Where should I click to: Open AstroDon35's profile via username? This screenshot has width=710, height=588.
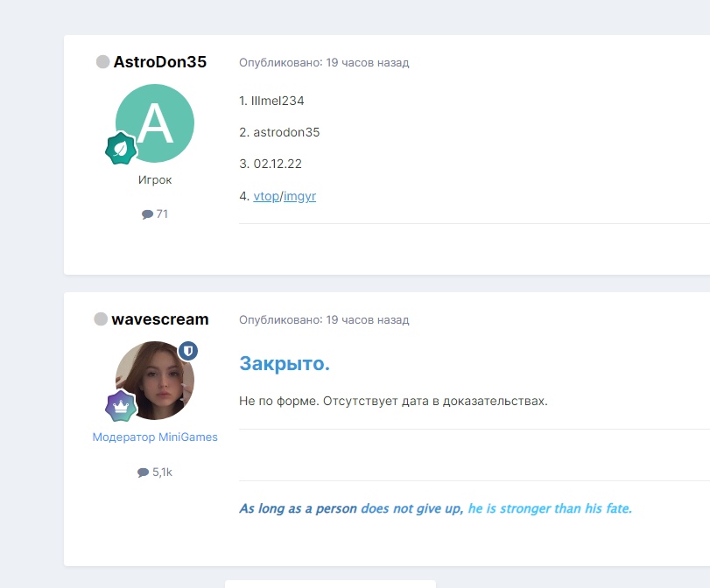(159, 62)
